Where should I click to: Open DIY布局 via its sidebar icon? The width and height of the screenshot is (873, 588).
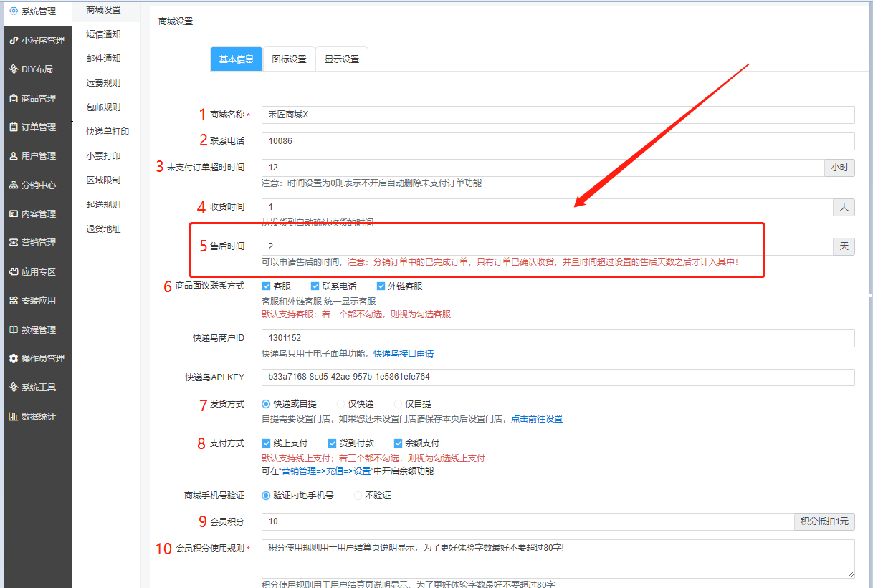coord(13,69)
